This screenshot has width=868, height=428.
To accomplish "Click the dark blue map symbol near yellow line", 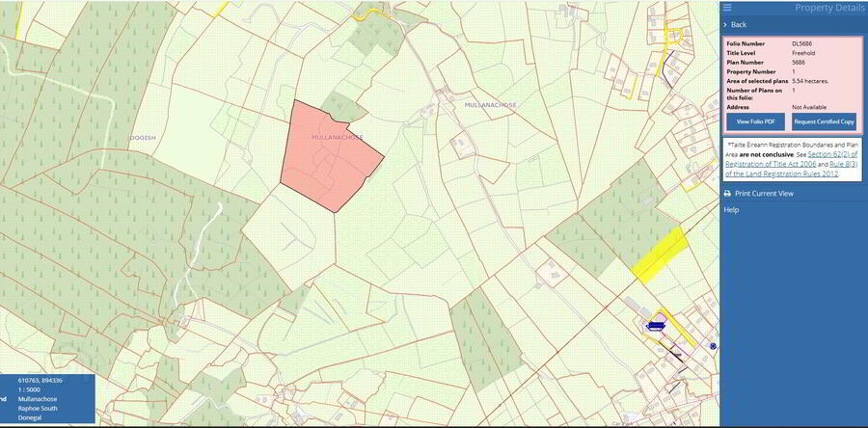I will [x=655, y=326].
